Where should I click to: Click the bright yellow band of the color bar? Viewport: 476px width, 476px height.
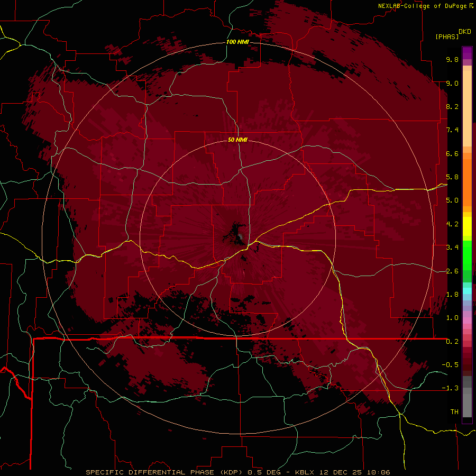click(x=467, y=226)
